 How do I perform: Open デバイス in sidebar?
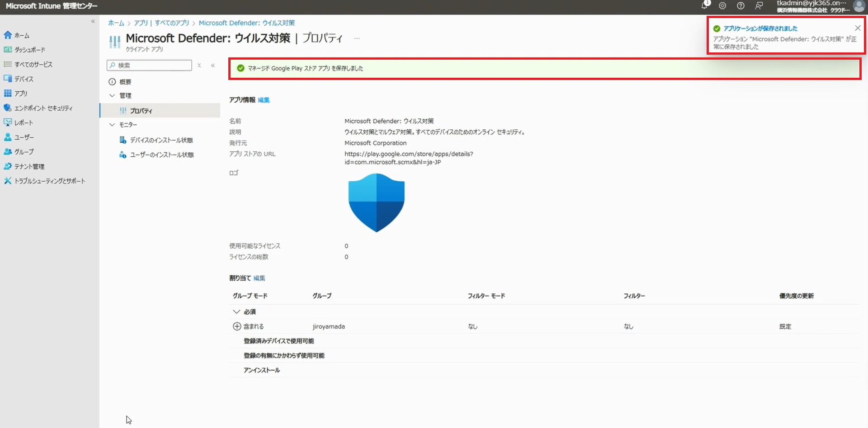pyautogui.click(x=24, y=79)
